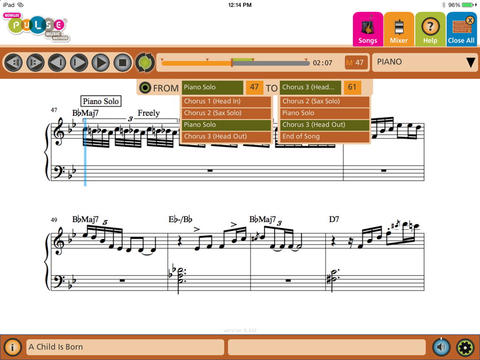Viewport: 480px width, 360px height.
Task: Click the Pulse Music logo
Action: click(36, 27)
